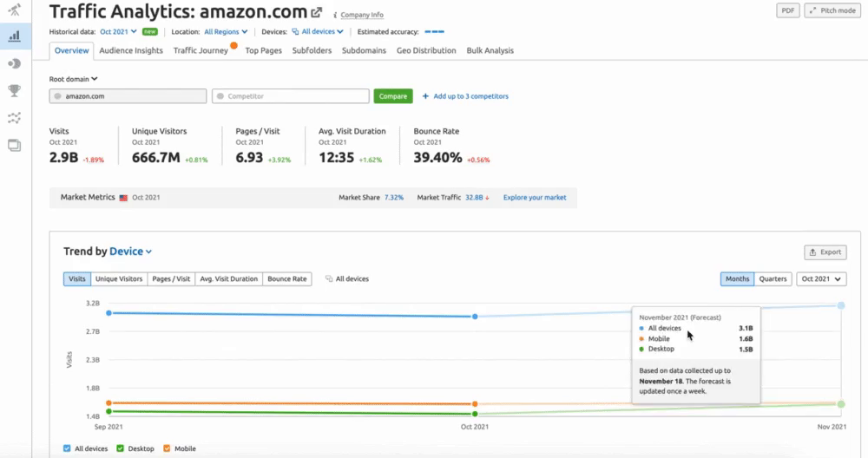Image resolution: width=868 pixels, height=458 pixels.
Task: Open amazon.com via external link icon
Action: click(x=317, y=13)
